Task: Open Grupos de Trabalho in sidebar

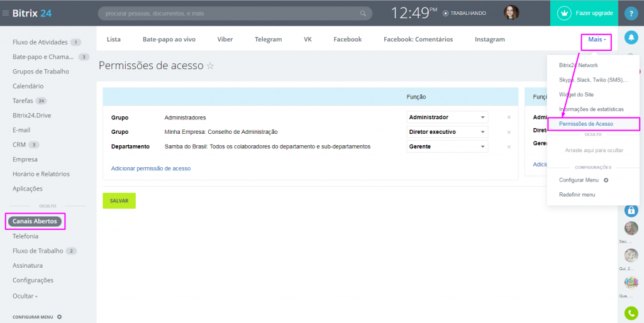Action: click(41, 72)
